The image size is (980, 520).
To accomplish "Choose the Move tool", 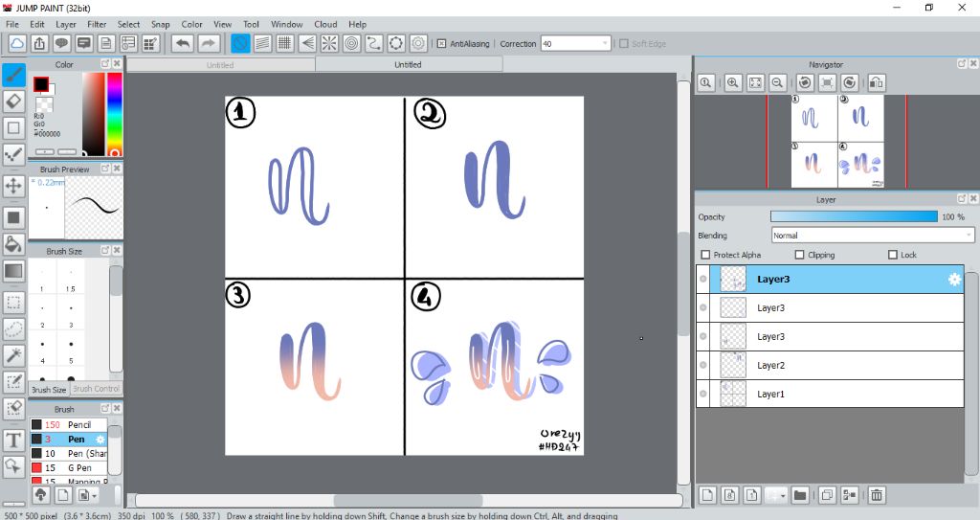I will tap(13, 185).
